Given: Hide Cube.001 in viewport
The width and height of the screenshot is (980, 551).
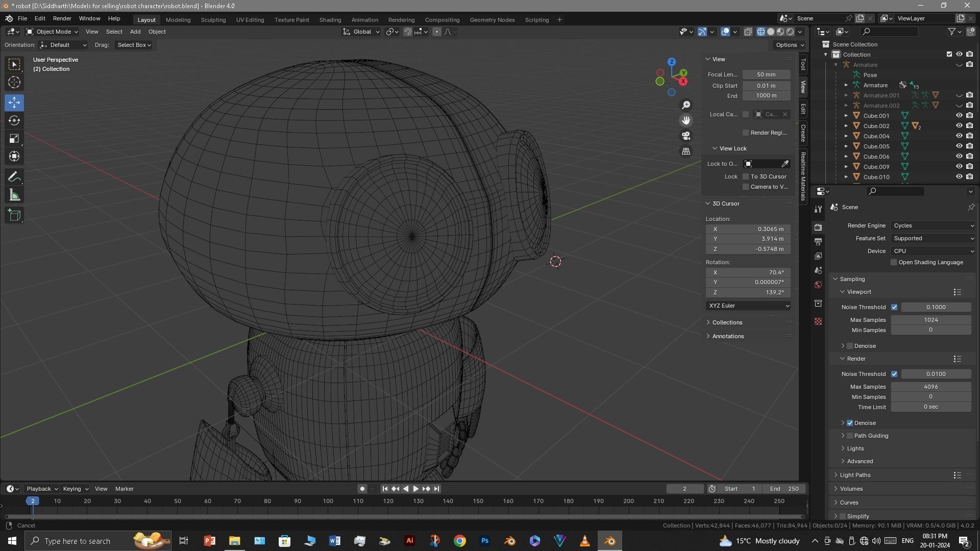Looking at the screenshot, I should [x=959, y=116].
